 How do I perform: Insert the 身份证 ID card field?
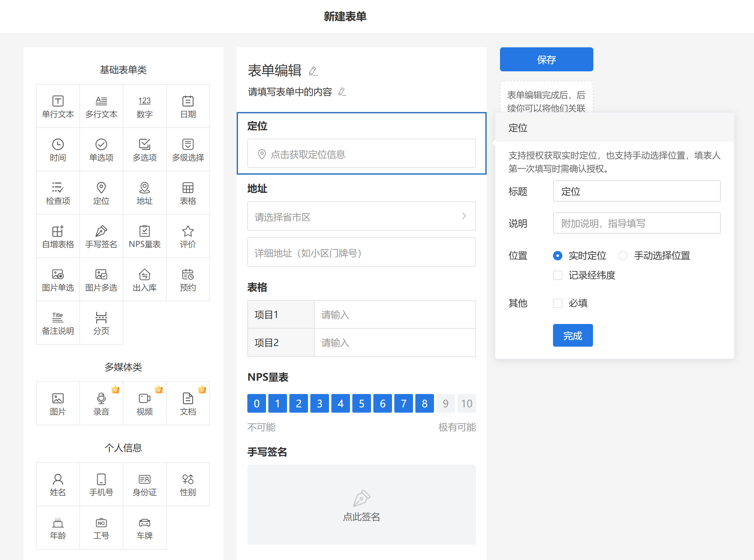click(x=144, y=484)
